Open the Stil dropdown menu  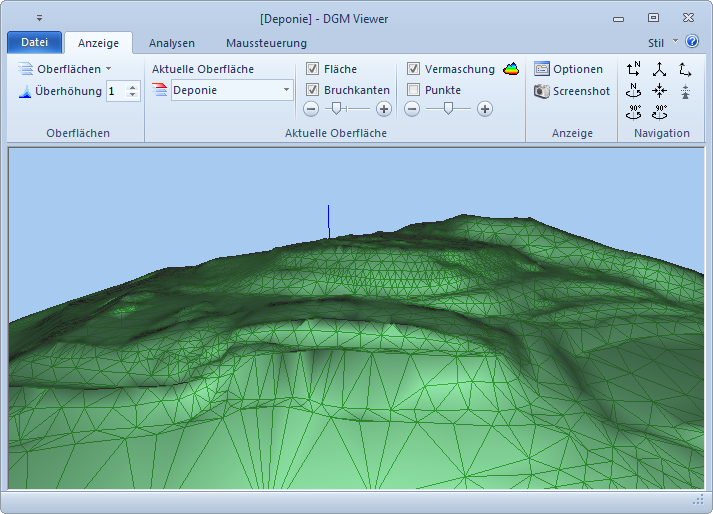pyautogui.click(x=661, y=43)
